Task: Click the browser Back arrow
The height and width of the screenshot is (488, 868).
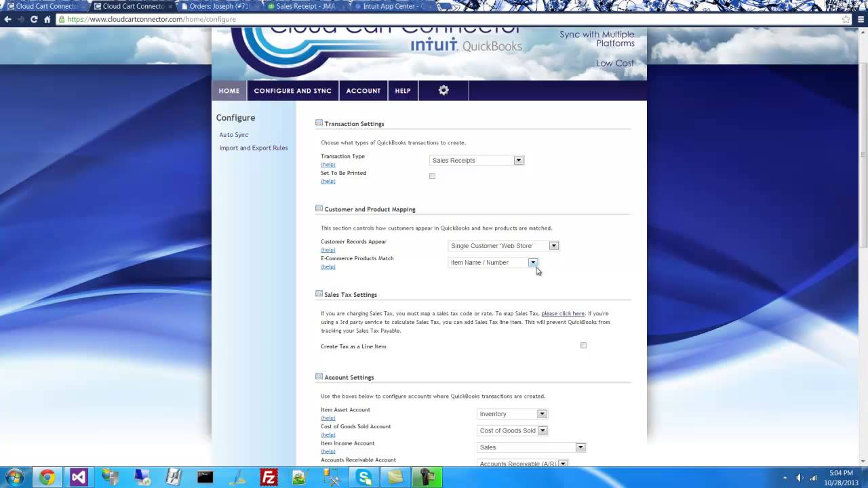Action: [x=7, y=19]
